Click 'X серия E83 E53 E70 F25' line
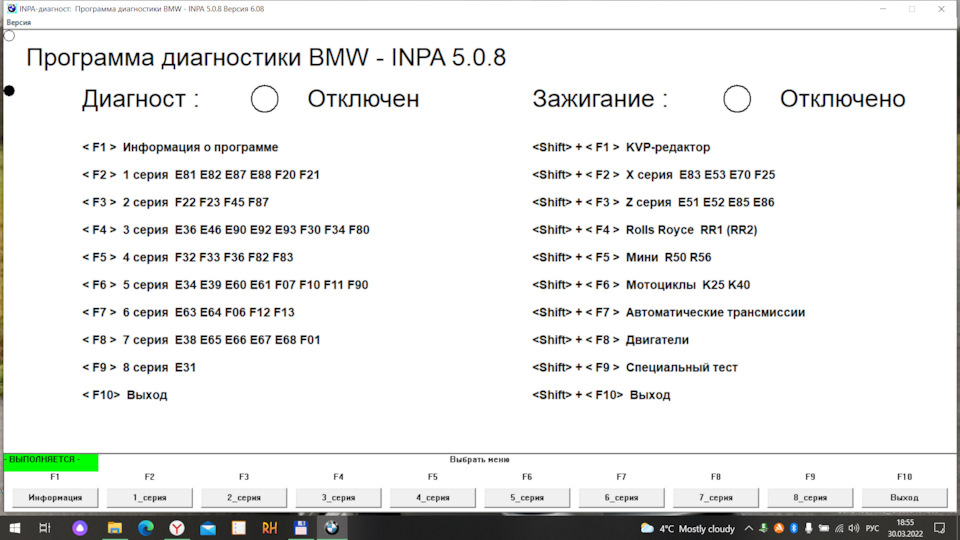Image resolution: width=960 pixels, height=540 pixels. (653, 175)
